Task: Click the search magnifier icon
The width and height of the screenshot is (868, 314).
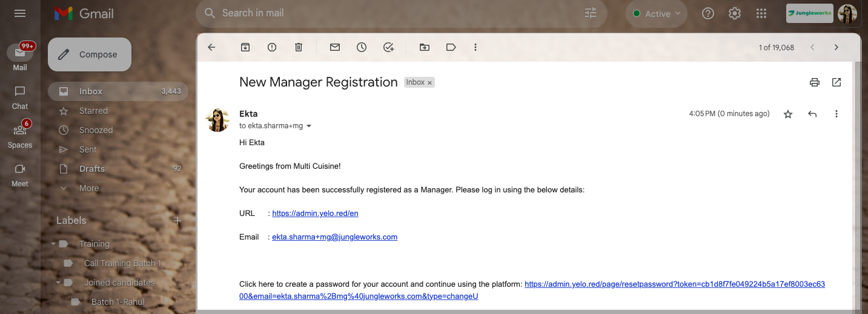Action: pyautogui.click(x=210, y=13)
